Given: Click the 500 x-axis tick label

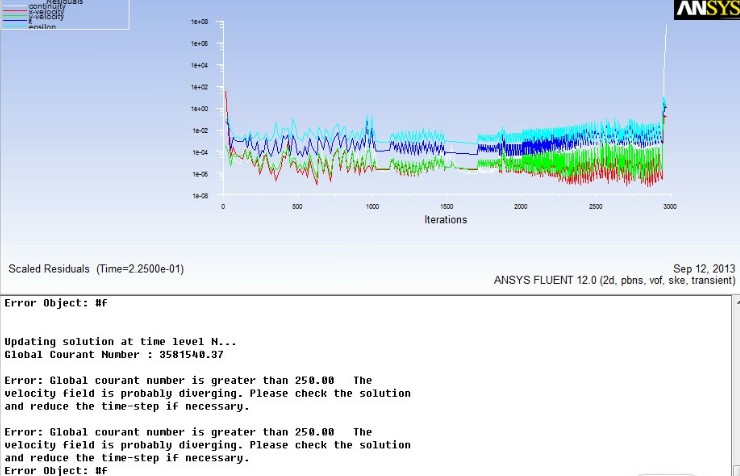Looking at the screenshot, I should 297,207.
